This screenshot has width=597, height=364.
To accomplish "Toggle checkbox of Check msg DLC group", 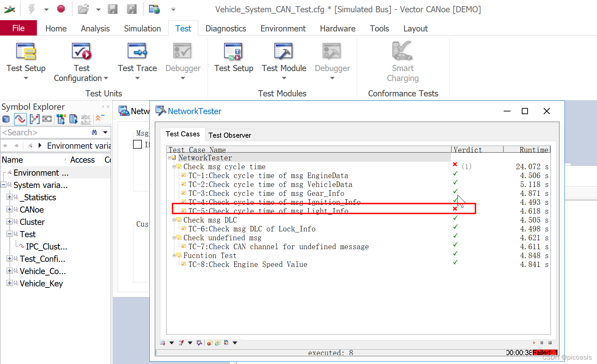I will pyautogui.click(x=179, y=220).
